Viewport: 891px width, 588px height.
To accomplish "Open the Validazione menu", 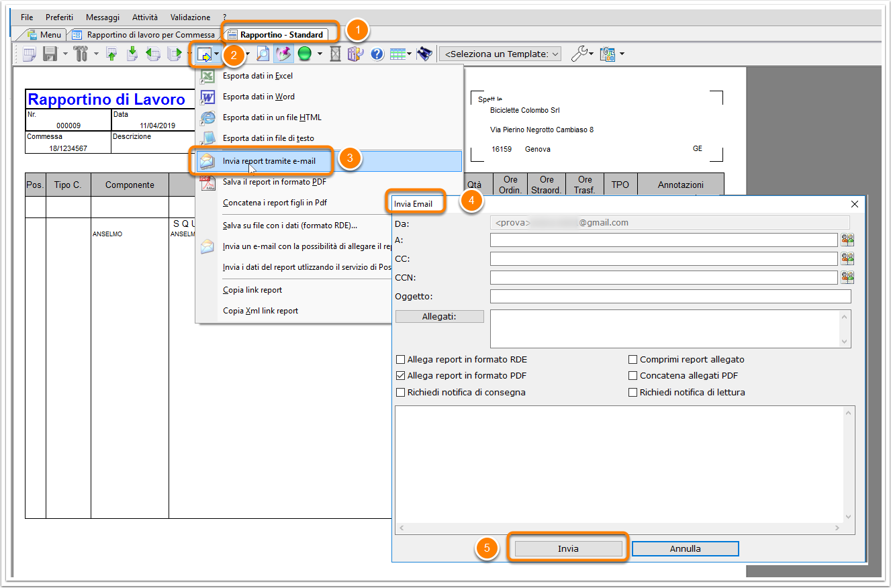I will 191,17.
